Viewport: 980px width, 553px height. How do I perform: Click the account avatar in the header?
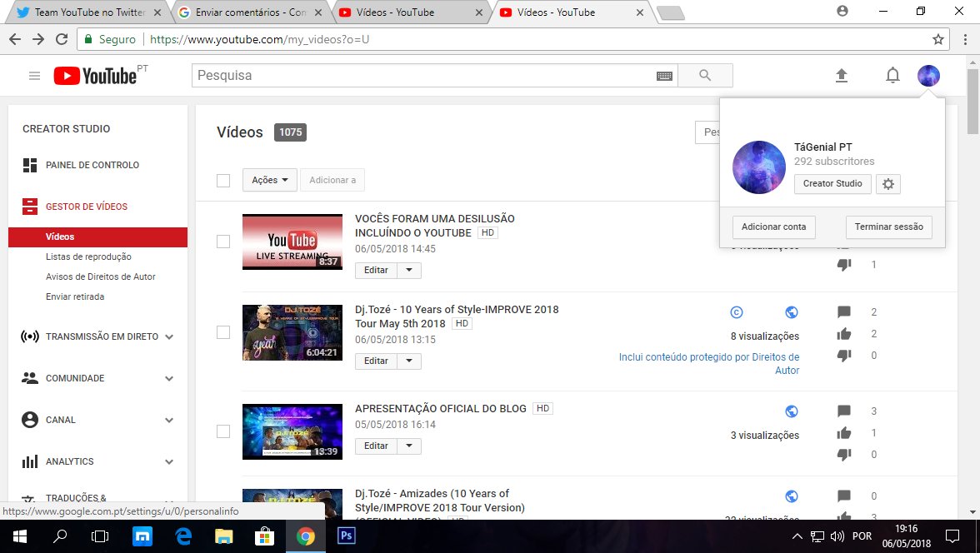pyautogui.click(x=928, y=76)
